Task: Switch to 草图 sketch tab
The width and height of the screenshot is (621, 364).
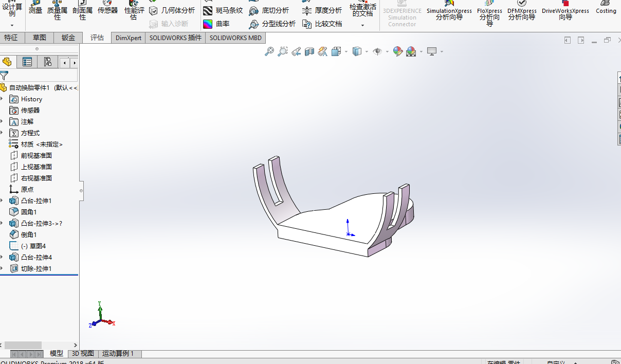Action: click(40, 38)
